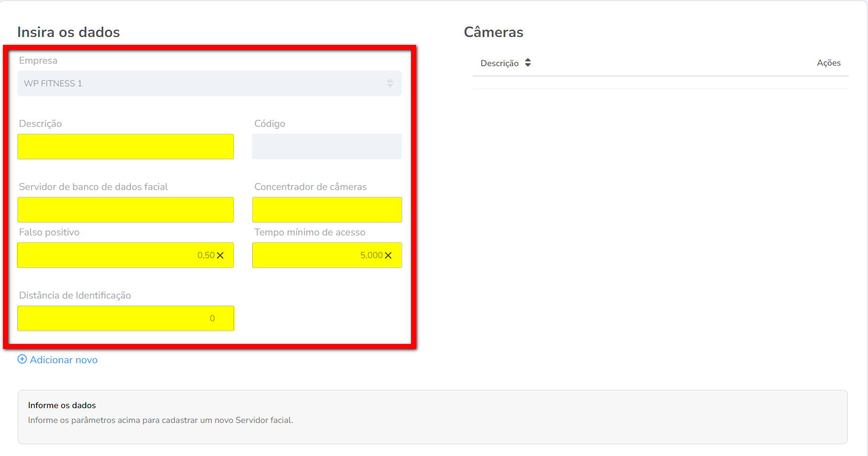This screenshot has height=456, width=868.
Task: Click the plus icon beside Adicionar novo
Action: [x=22, y=359]
